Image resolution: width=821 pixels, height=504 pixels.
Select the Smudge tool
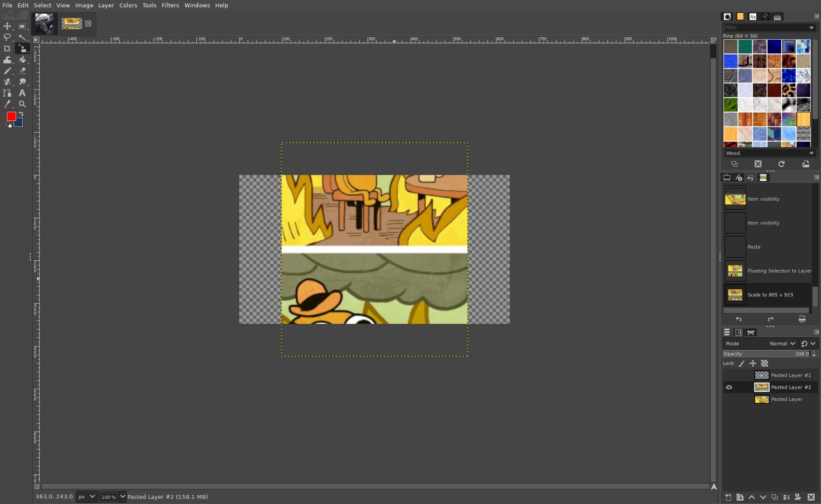pyautogui.click(x=22, y=81)
